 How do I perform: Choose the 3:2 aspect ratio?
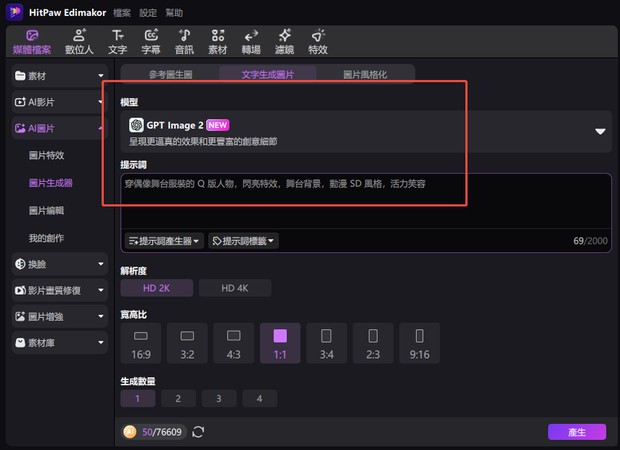tap(187, 343)
